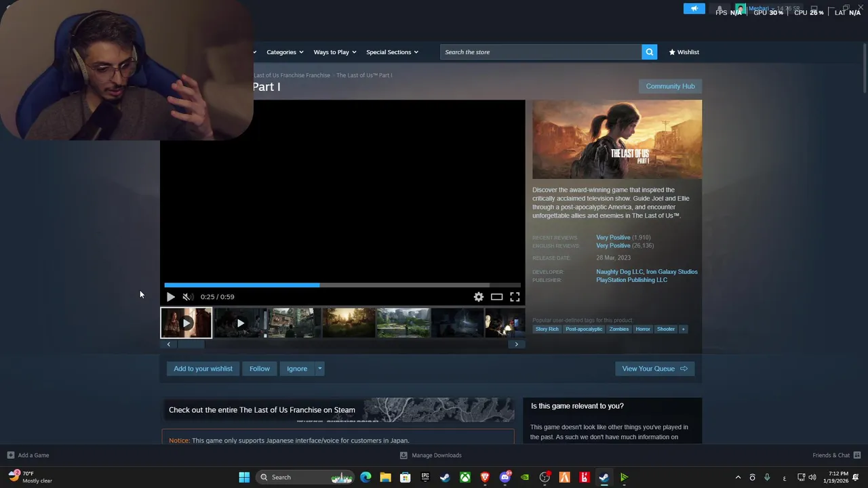The width and height of the screenshot is (868, 488).
Task: Open Xbox app from taskbar
Action: (465, 477)
